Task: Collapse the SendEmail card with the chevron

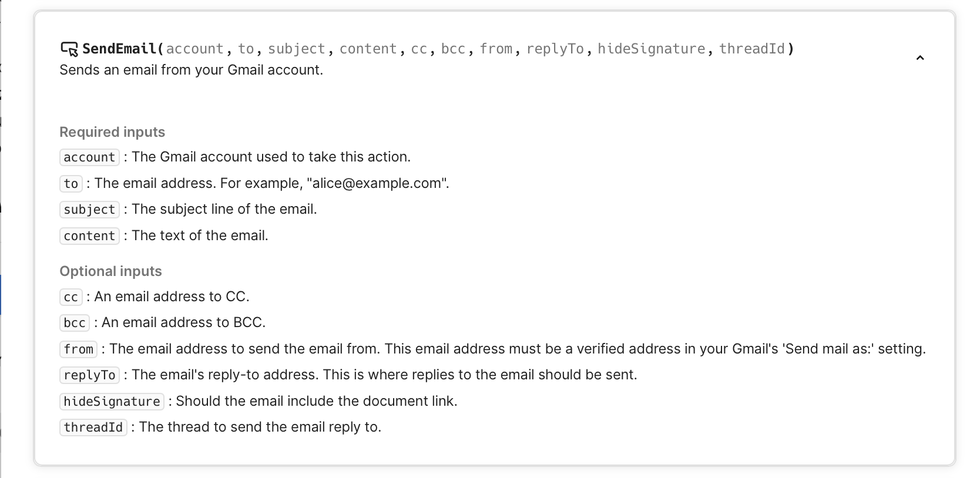Action: (920, 58)
